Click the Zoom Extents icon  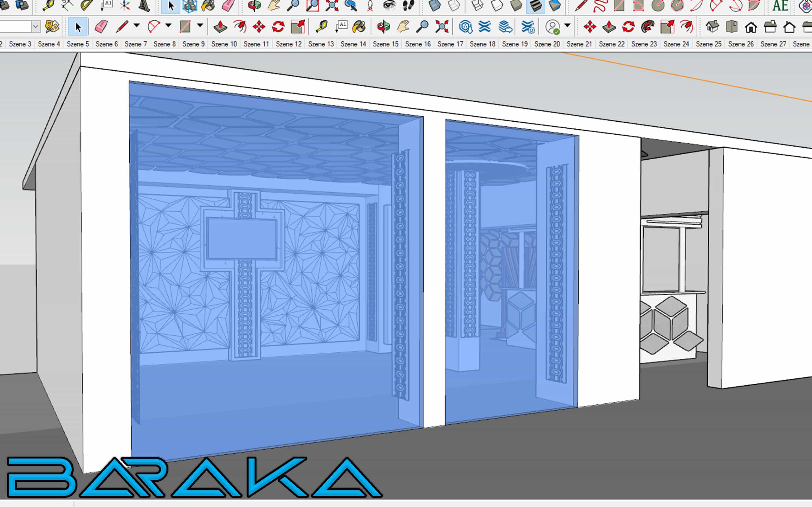pyautogui.click(x=442, y=27)
